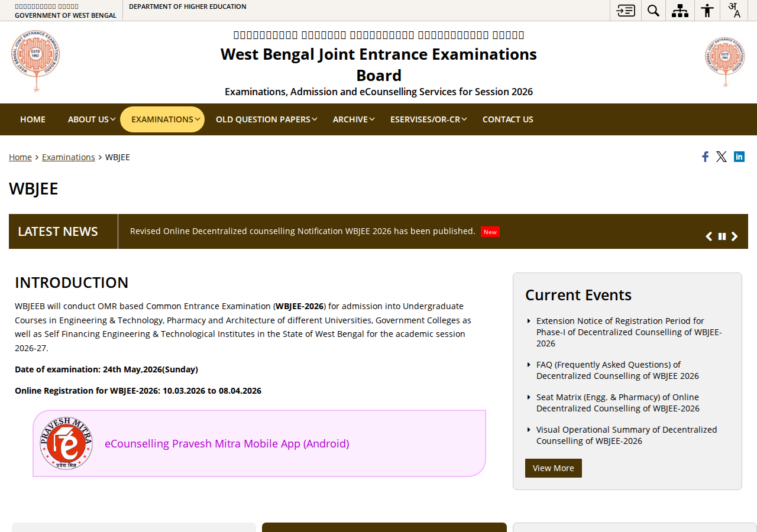Open Seat Matrix (Engg. & Pharmacy) link
This screenshot has width=757, height=532.
pyautogui.click(x=618, y=403)
